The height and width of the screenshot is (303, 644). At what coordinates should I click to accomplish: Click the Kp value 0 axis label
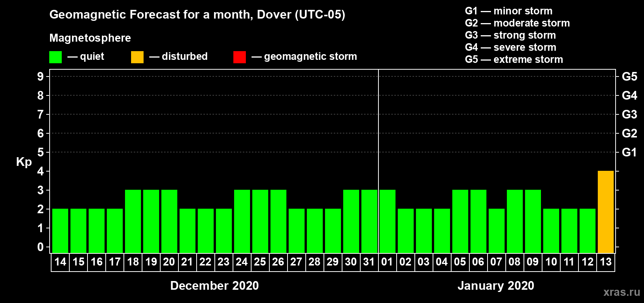(41, 247)
